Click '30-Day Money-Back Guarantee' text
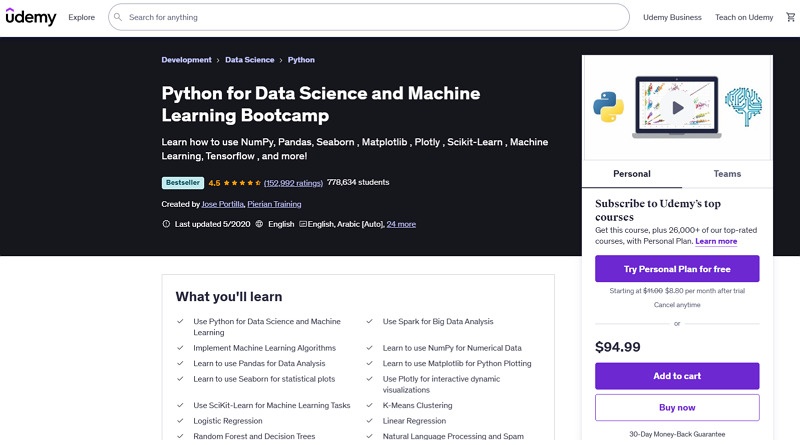 tap(677, 434)
